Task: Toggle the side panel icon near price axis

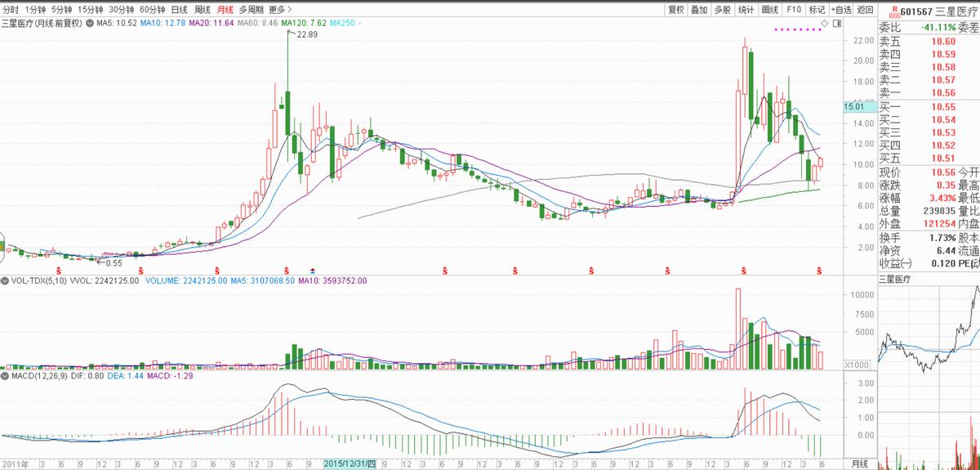Action: (836, 24)
